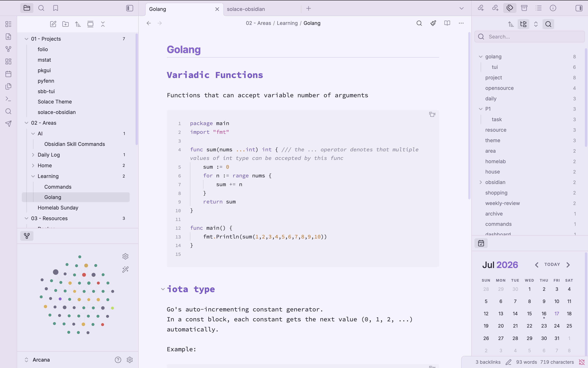Create a new folder icon

tap(66, 24)
